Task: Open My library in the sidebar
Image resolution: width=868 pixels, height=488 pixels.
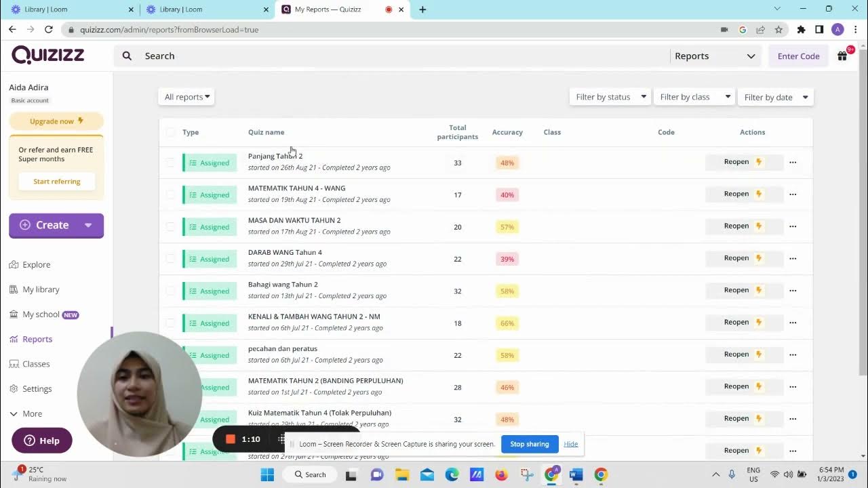Action: coord(35,289)
